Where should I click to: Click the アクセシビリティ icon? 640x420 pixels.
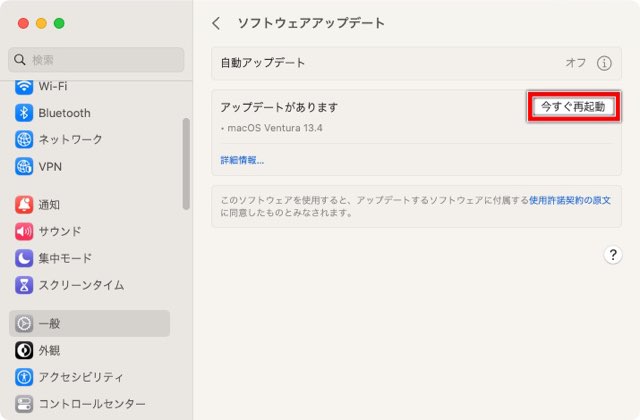coord(24,377)
